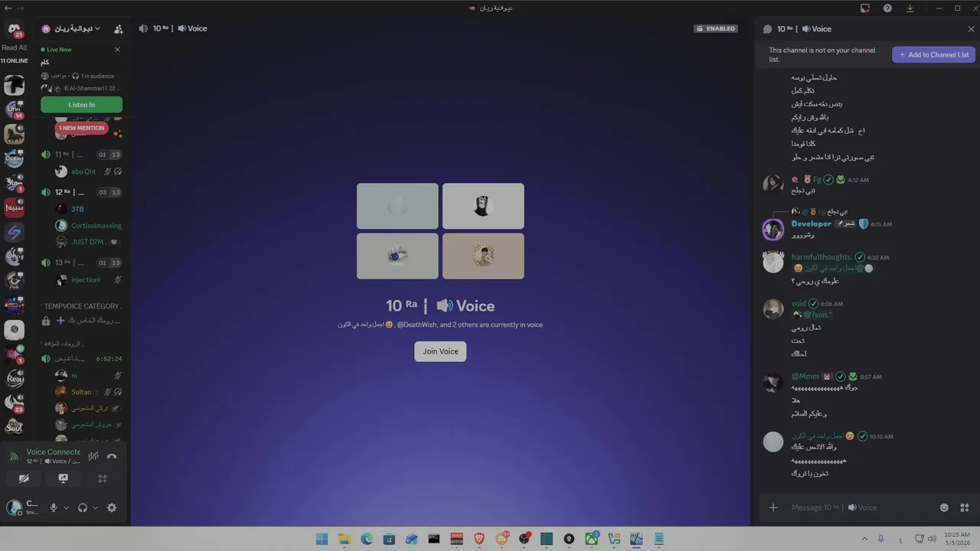980x551 pixels.
Task: Click the plus attach button in message box
Action: click(x=773, y=507)
